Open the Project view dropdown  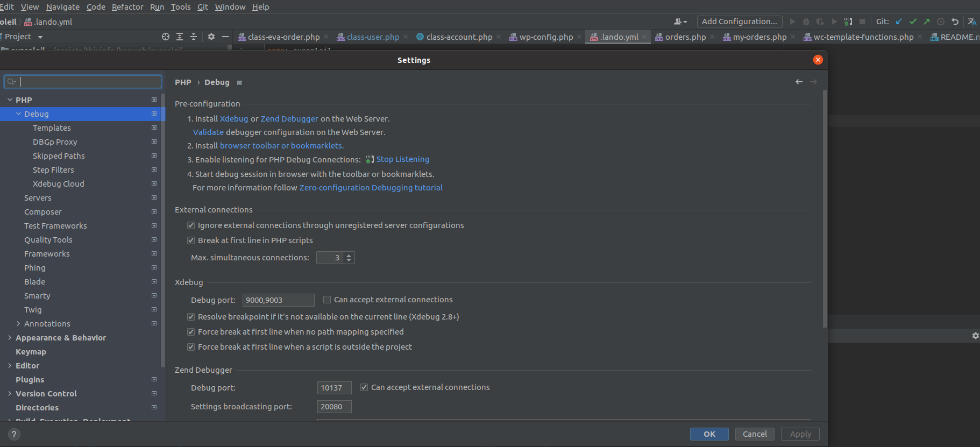click(x=40, y=37)
